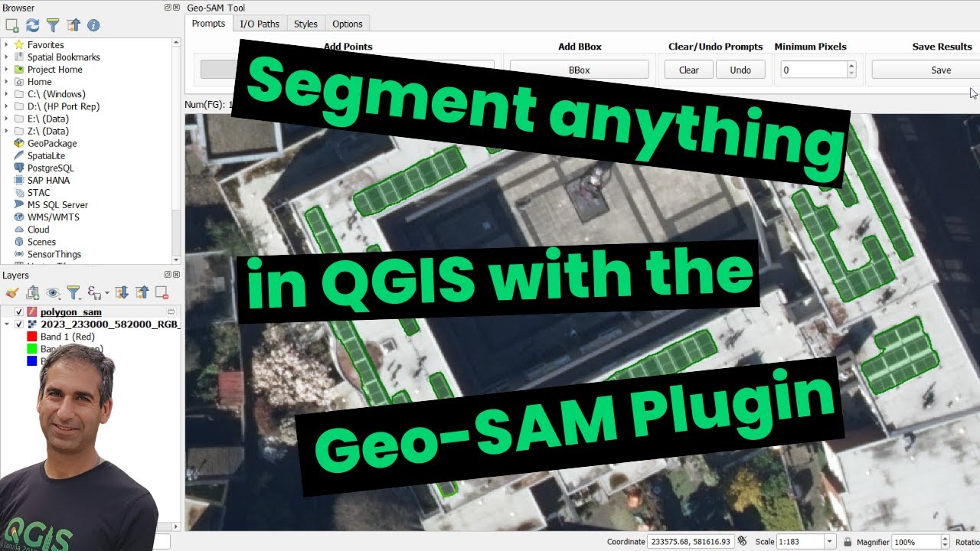Enable the Browser properties info widget

[93, 25]
